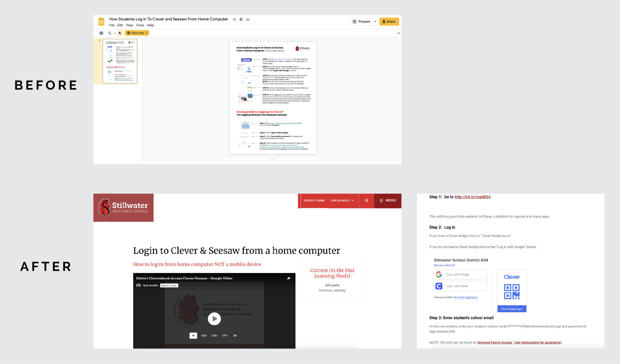Open the View only dropdown
The image size is (620, 364).
point(137,33)
